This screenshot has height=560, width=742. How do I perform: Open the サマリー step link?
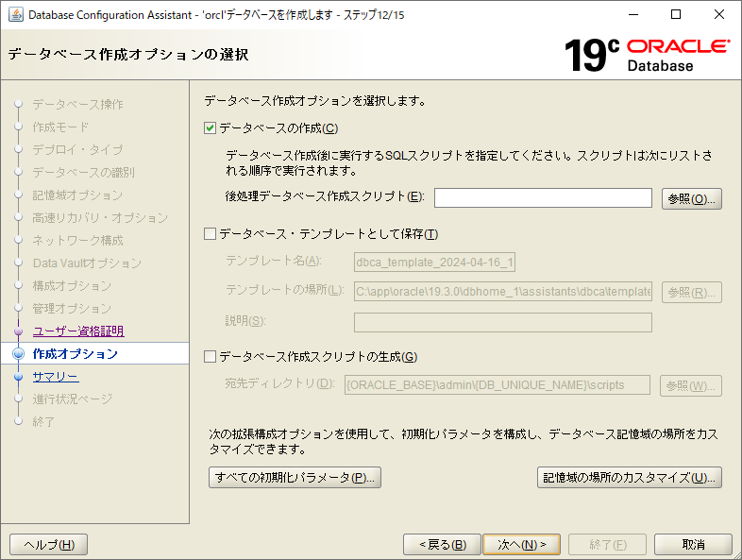point(56,377)
